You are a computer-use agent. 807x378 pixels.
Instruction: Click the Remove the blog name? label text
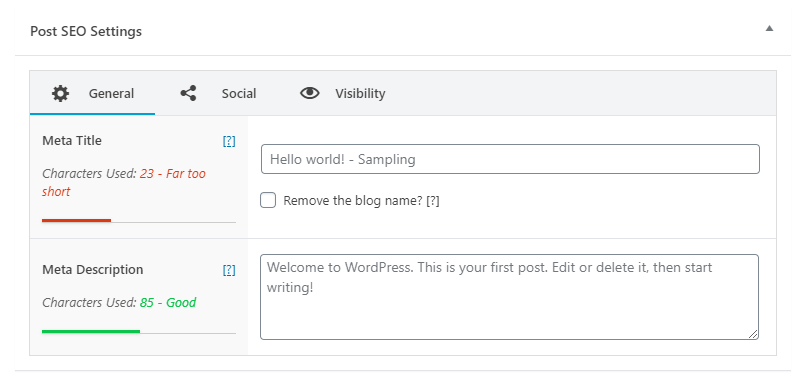tap(353, 201)
